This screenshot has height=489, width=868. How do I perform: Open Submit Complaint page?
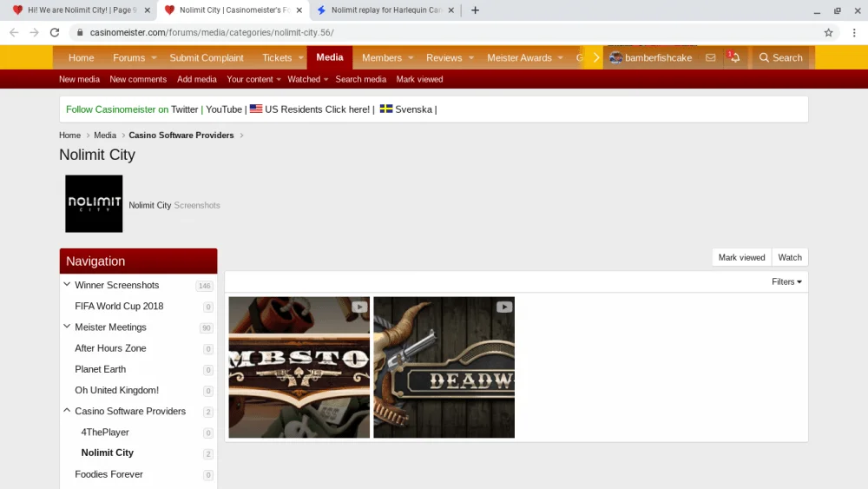207,57
